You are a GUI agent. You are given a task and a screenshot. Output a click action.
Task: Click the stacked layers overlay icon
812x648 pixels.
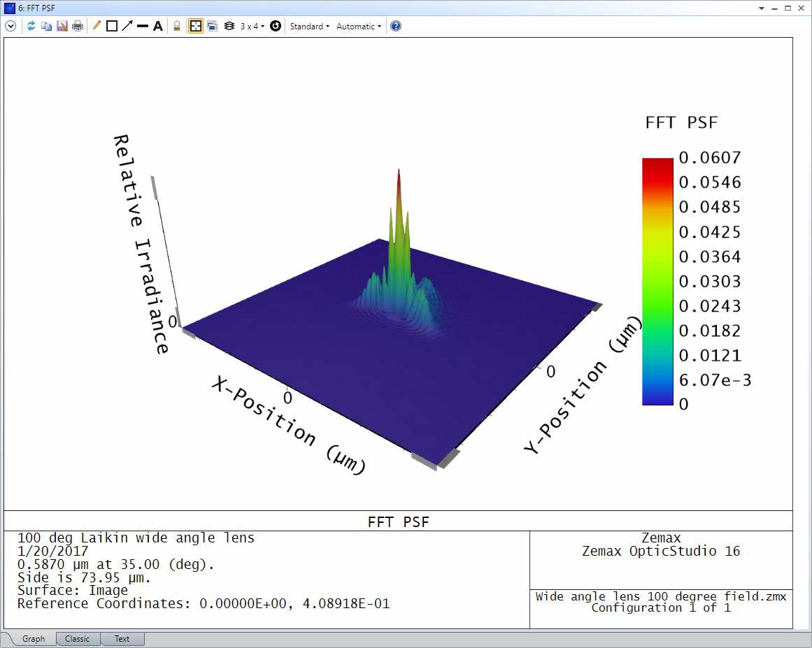point(229,26)
